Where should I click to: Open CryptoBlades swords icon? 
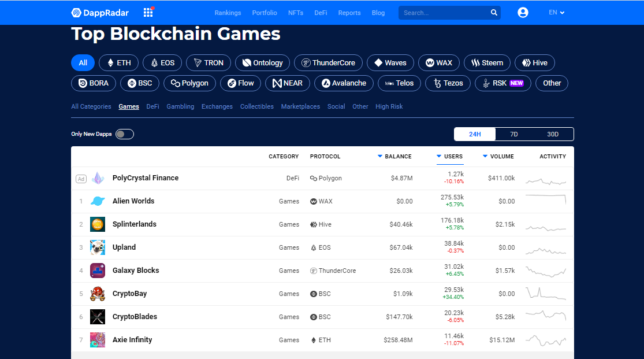click(98, 317)
